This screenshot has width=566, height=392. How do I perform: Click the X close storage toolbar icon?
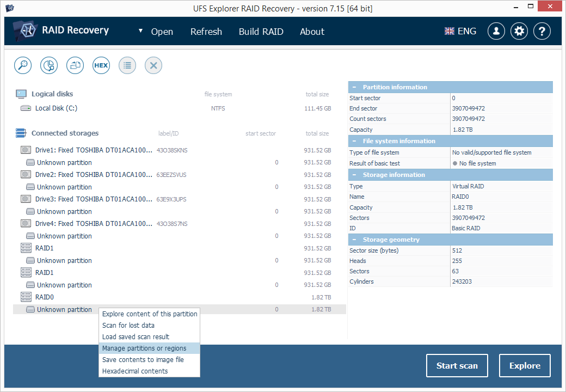[153, 65]
